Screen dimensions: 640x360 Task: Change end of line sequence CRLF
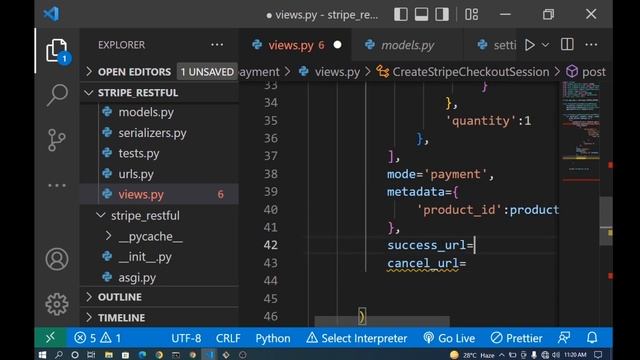coord(228,338)
